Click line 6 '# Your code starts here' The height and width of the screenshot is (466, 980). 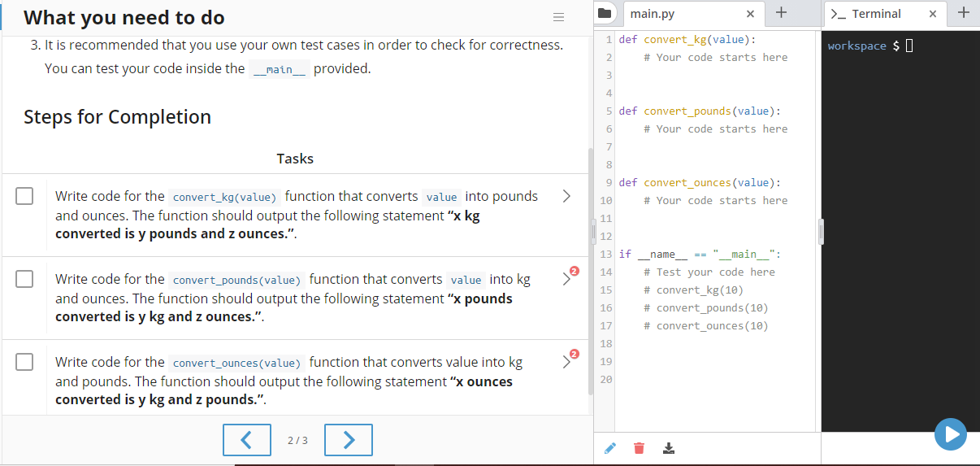tap(716, 128)
